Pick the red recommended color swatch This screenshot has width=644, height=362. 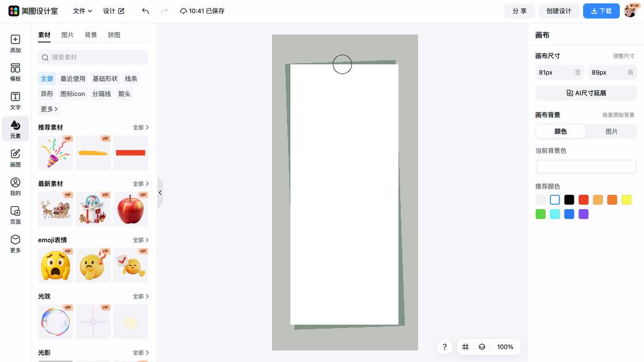pyautogui.click(x=584, y=200)
